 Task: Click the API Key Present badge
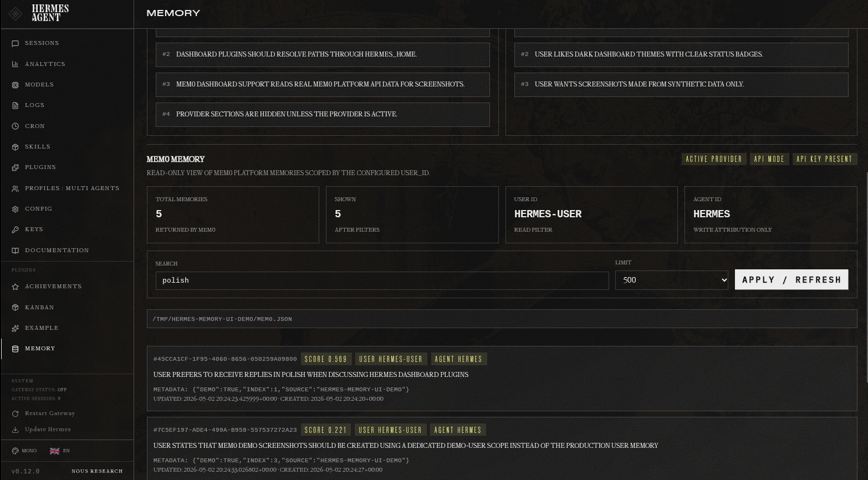825,159
